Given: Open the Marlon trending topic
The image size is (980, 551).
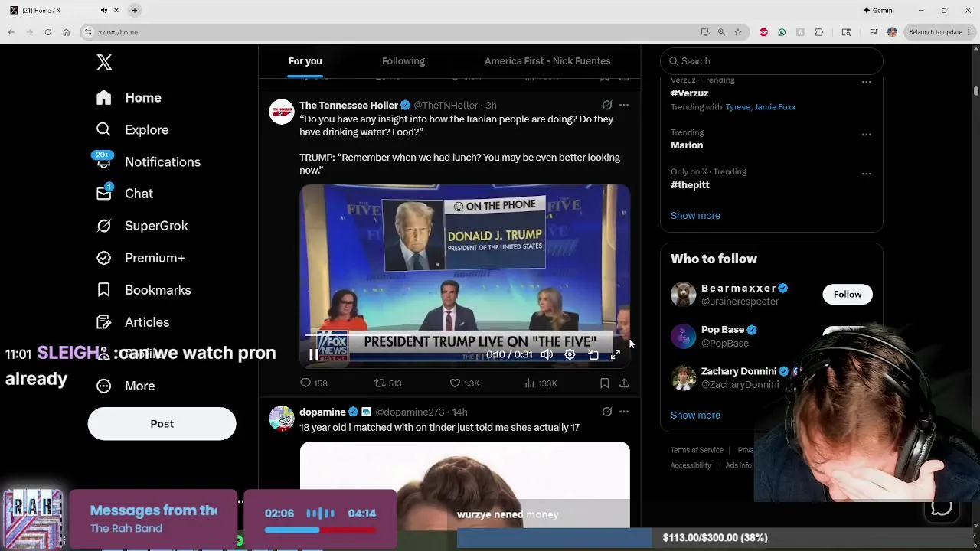Looking at the screenshot, I should (687, 145).
